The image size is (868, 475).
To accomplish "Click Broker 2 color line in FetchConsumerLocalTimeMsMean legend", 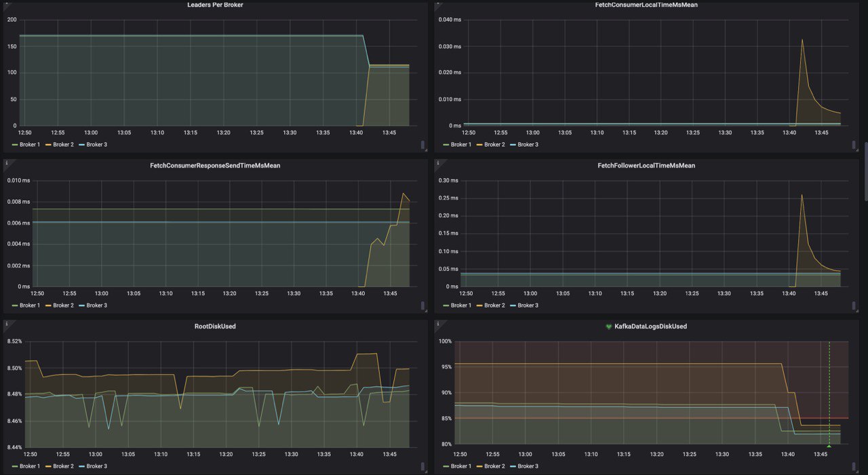I will pyautogui.click(x=480, y=145).
